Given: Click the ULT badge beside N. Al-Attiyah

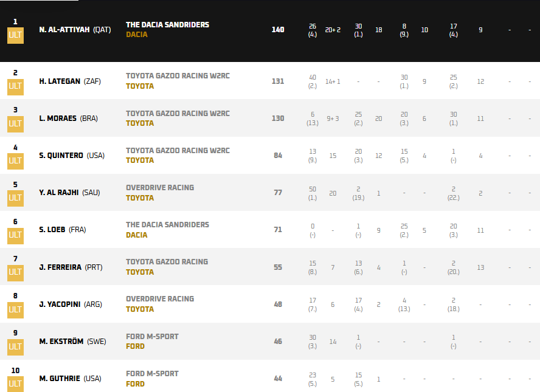Looking at the screenshot, I should (x=15, y=36).
